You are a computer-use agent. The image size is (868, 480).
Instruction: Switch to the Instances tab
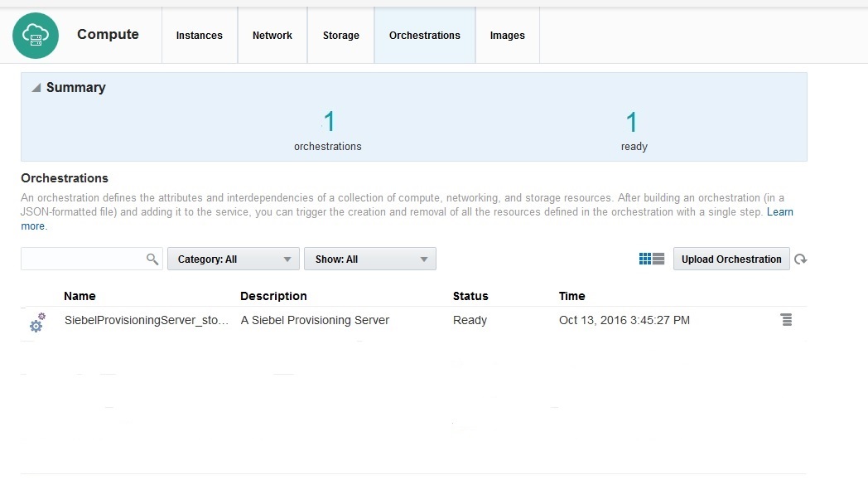coord(199,35)
